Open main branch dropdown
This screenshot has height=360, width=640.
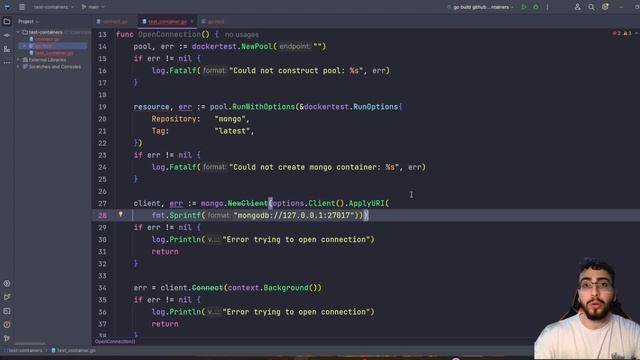(x=93, y=7)
